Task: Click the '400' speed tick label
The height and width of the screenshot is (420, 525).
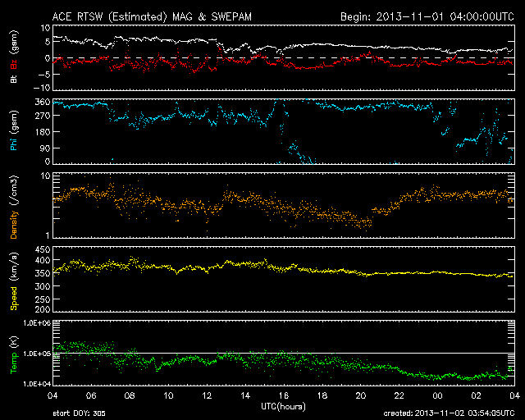Action: [43, 260]
